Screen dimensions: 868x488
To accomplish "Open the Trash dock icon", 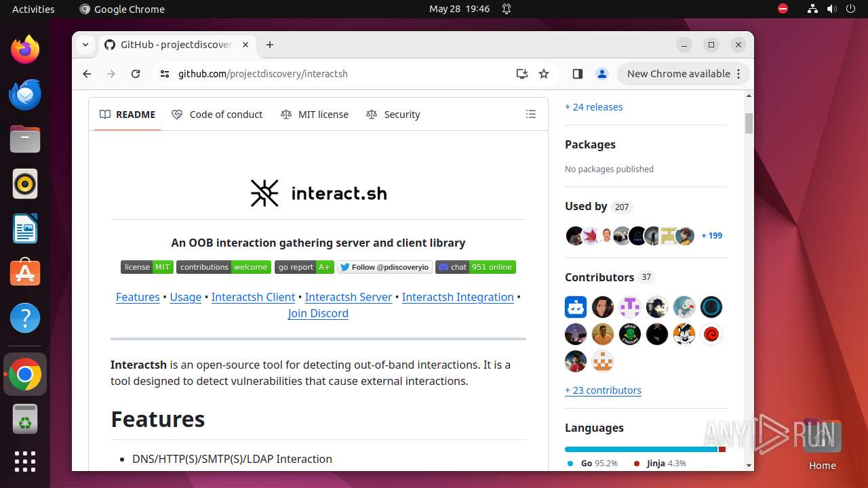I will pyautogui.click(x=25, y=419).
